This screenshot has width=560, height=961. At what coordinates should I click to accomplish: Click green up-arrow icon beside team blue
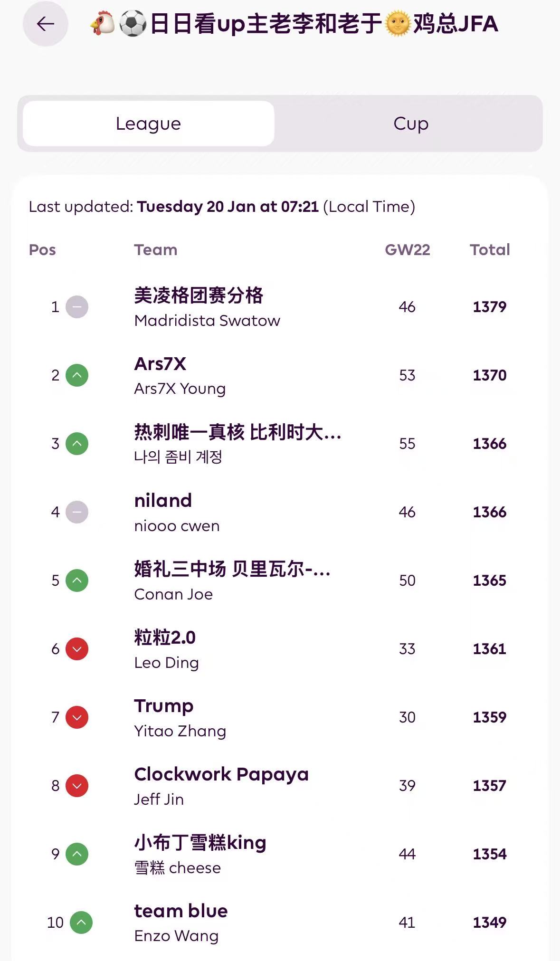[x=81, y=923]
